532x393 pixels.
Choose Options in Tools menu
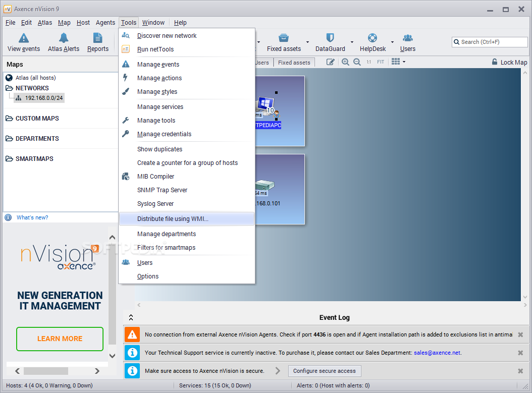coord(187,276)
